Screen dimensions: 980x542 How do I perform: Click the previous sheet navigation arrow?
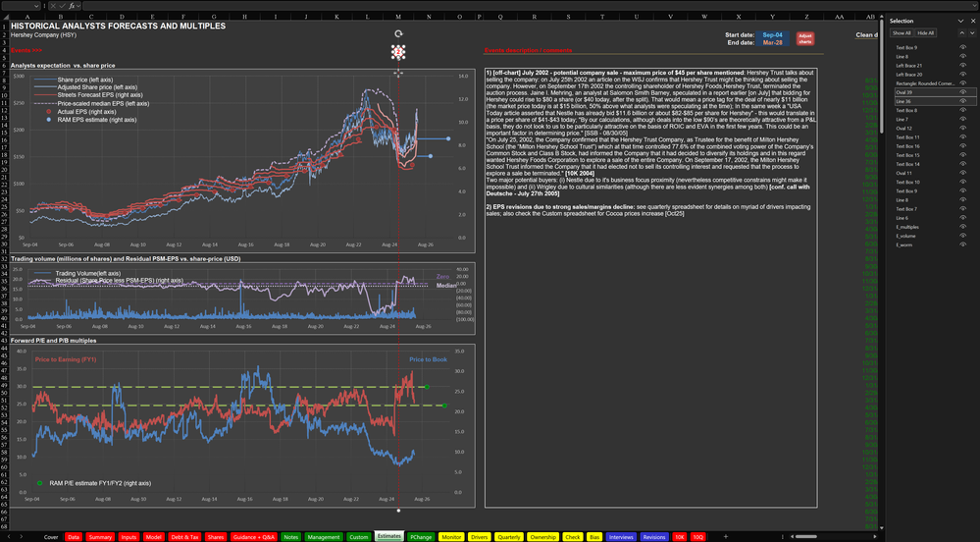pyautogui.click(x=11, y=536)
